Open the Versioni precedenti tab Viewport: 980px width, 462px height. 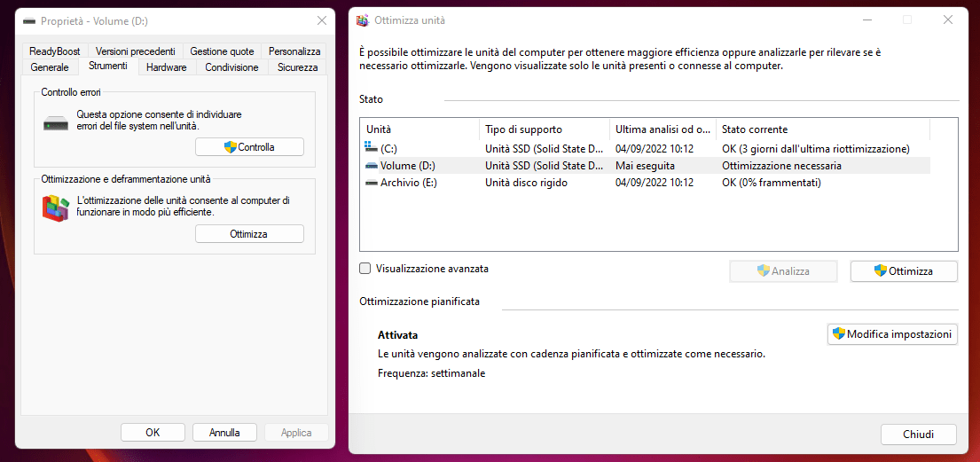pos(136,51)
